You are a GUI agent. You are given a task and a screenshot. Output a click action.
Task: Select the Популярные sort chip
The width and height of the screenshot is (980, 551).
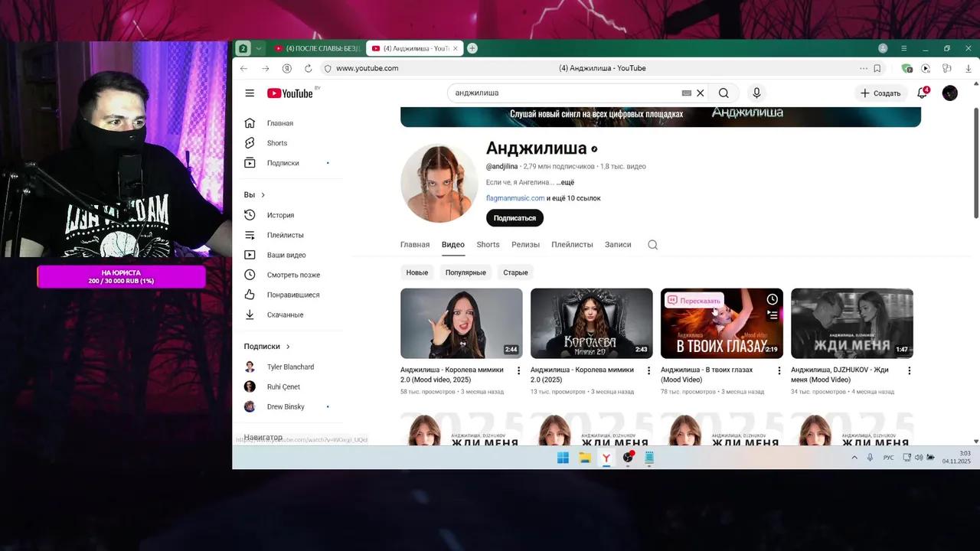point(465,272)
